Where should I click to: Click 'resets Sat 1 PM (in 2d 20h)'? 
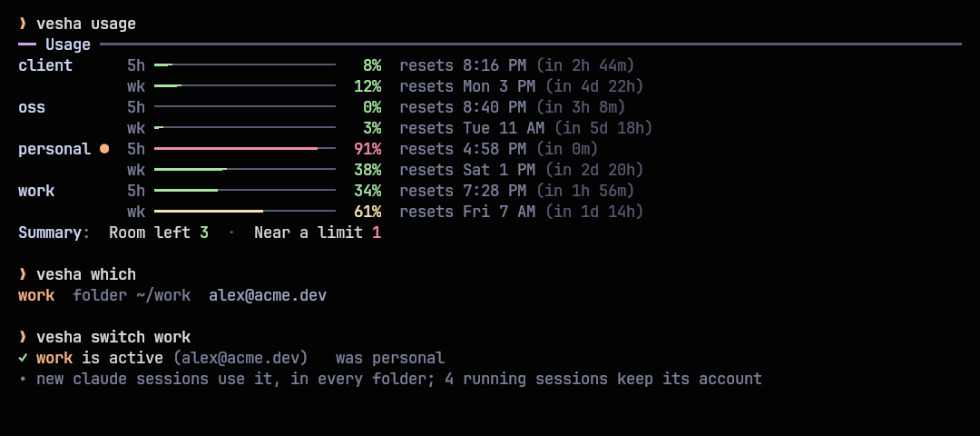pyautogui.click(x=522, y=170)
